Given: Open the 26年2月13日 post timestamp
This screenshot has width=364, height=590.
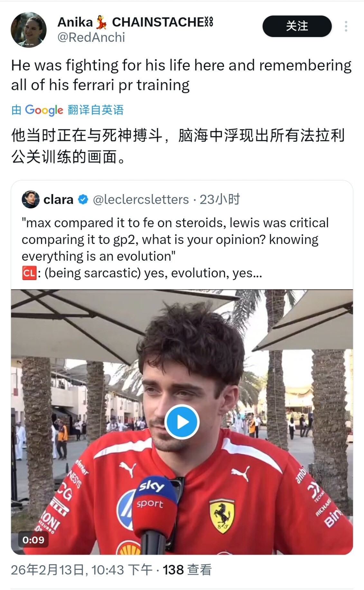Looking at the screenshot, I should pyautogui.click(x=82, y=570).
